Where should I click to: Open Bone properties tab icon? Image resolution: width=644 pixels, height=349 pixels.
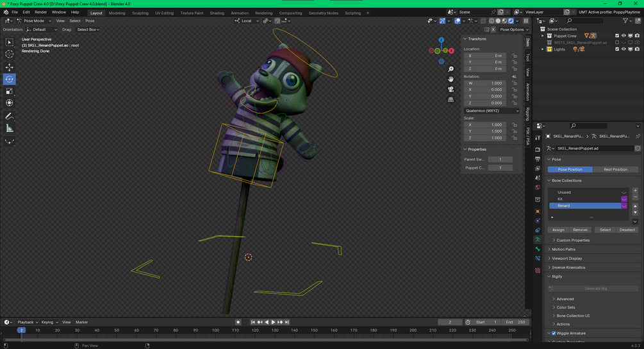538,249
